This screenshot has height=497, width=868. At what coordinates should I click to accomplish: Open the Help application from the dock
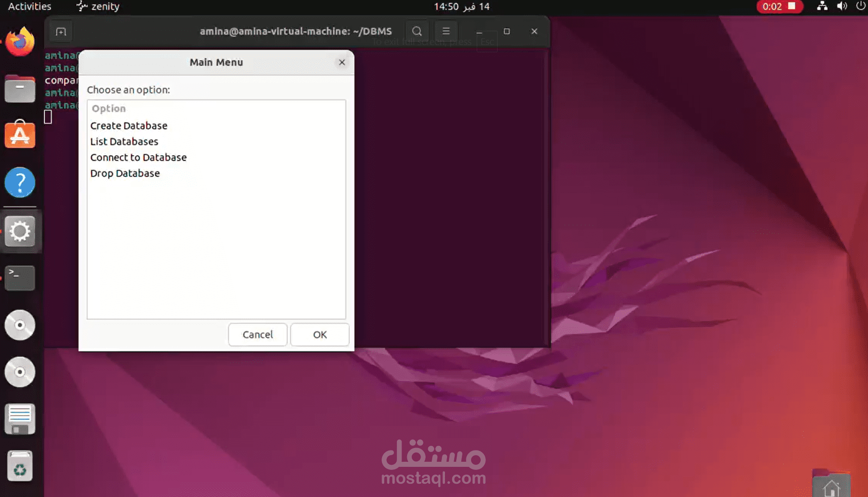pyautogui.click(x=20, y=182)
